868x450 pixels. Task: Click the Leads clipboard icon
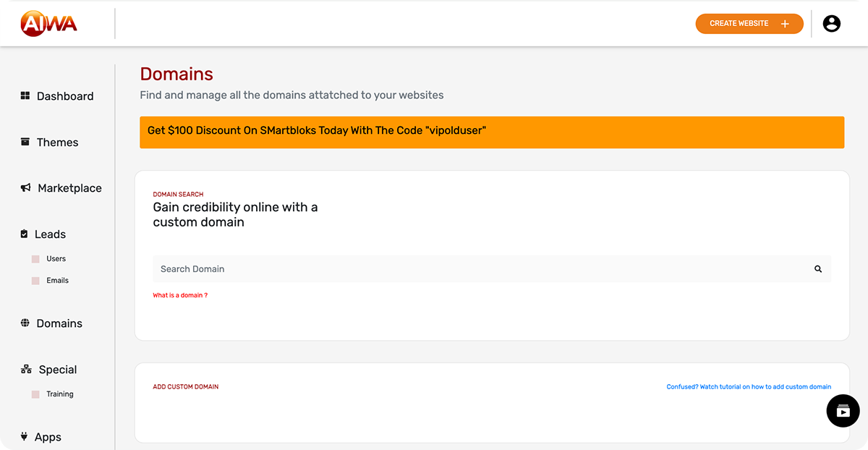25,234
